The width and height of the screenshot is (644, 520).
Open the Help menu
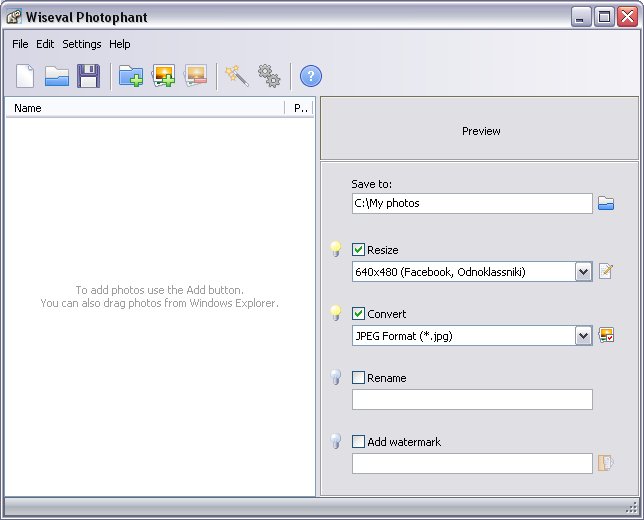[x=120, y=44]
